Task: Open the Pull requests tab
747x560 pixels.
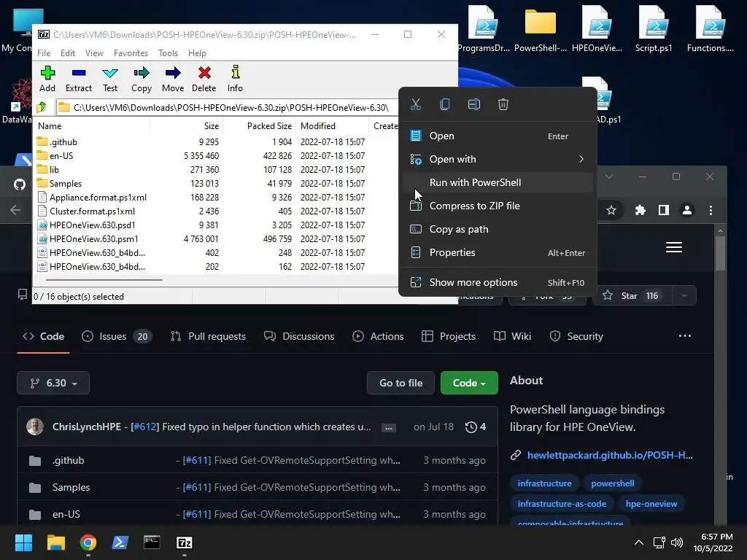Action: (x=208, y=336)
